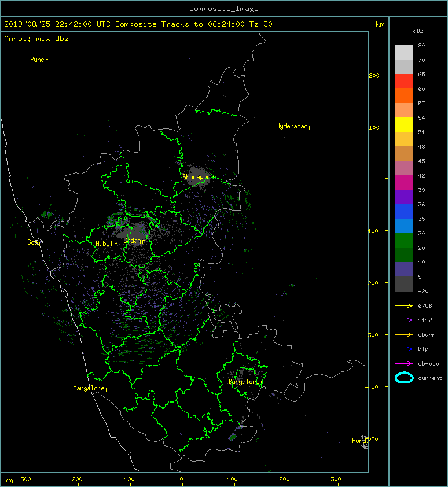448x487 pixels.
Task: Click the magenta 42–39 dBZ swatch
Action: pyautogui.click(x=404, y=183)
